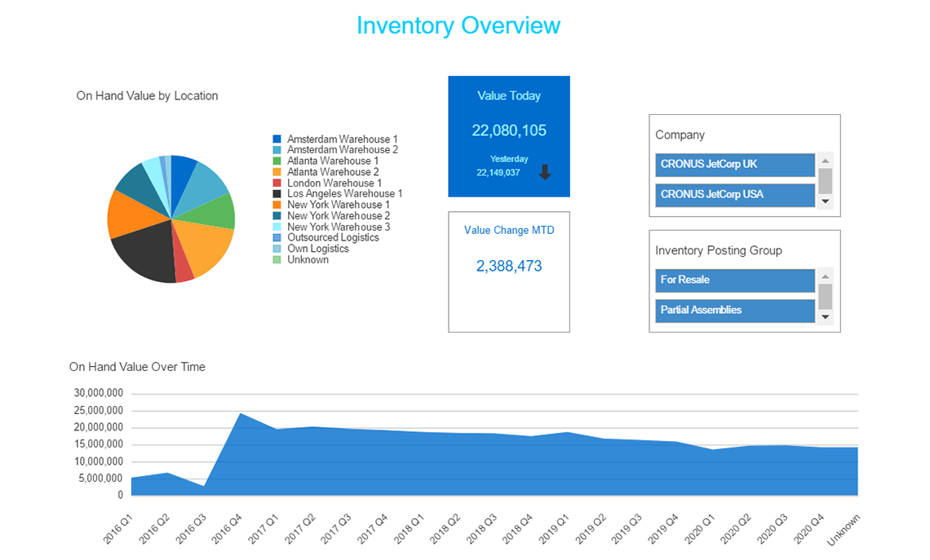930x560 pixels.
Task: Click the 2016 Q1 axis label
Action: [119, 528]
